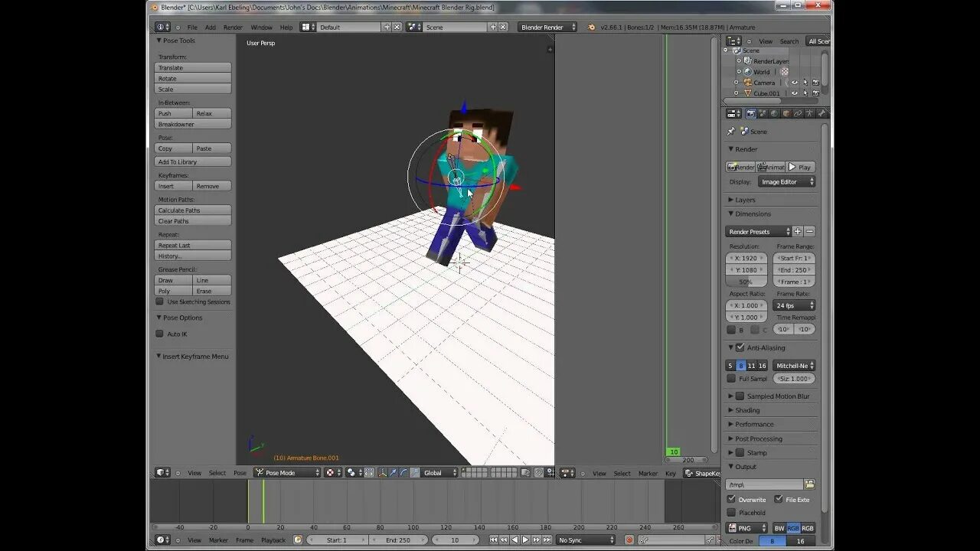Jump to the first frame
The image size is (980, 551).
[493, 540]
